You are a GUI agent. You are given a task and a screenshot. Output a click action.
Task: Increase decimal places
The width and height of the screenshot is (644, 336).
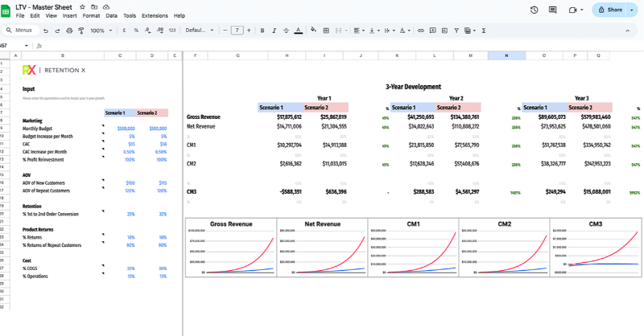(160, 31)
